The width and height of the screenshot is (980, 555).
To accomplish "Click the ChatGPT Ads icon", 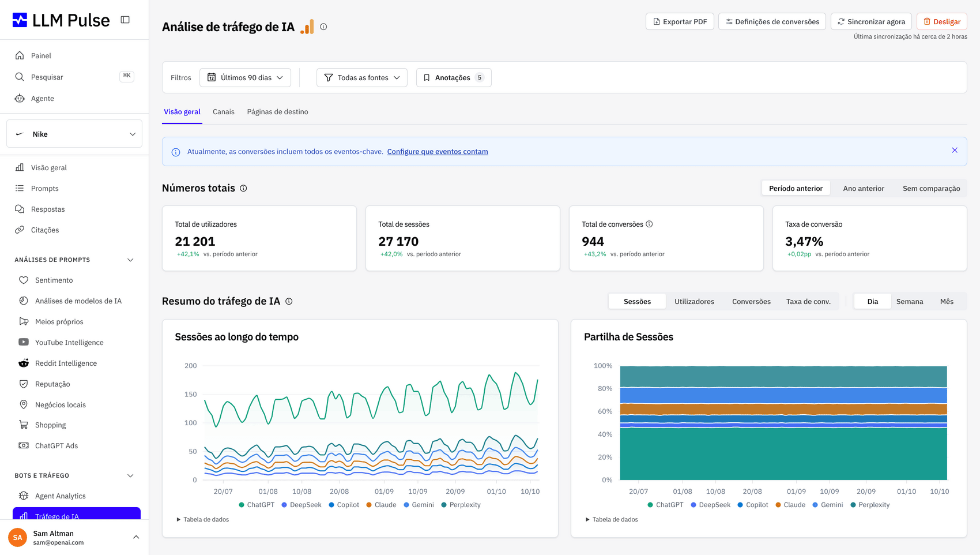I will [x=24, y=445].
